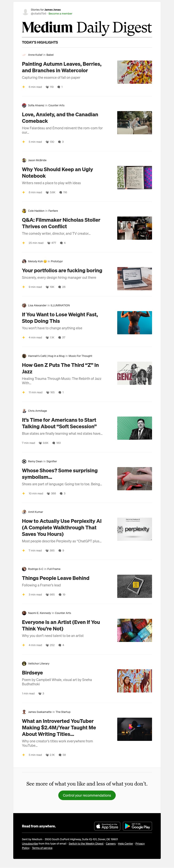Click Unsubscribe link in footer

(30, 843)
